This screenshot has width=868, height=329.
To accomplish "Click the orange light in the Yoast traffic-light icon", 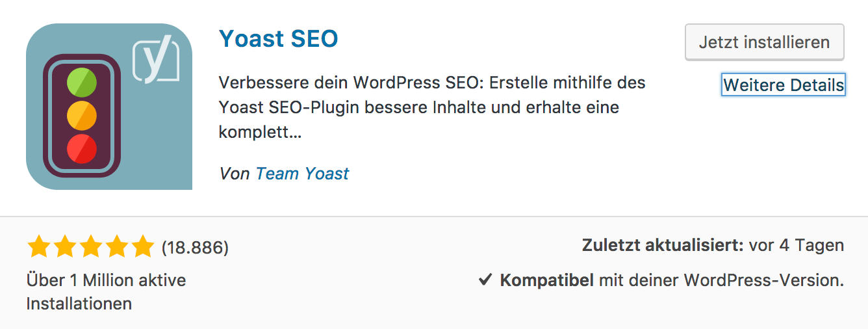I will (82, 116).
